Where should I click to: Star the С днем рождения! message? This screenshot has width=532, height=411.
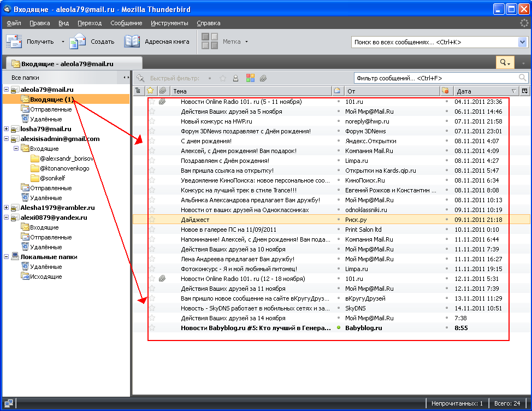point(152,141)
